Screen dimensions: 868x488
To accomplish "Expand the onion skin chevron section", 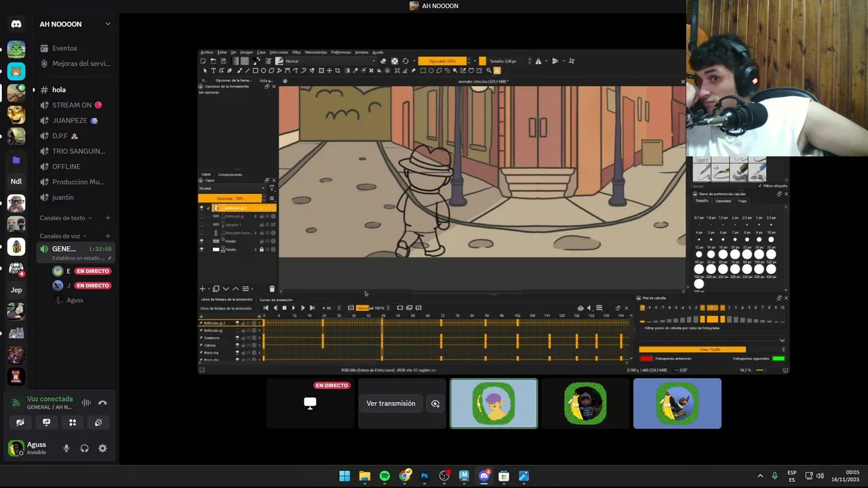I will (782, 340).
